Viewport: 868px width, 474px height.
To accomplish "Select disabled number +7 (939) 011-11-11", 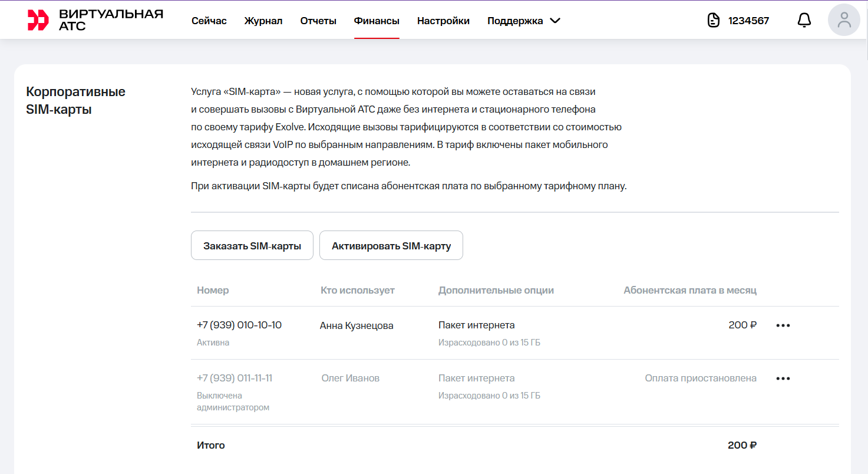I will coord(235,378).
